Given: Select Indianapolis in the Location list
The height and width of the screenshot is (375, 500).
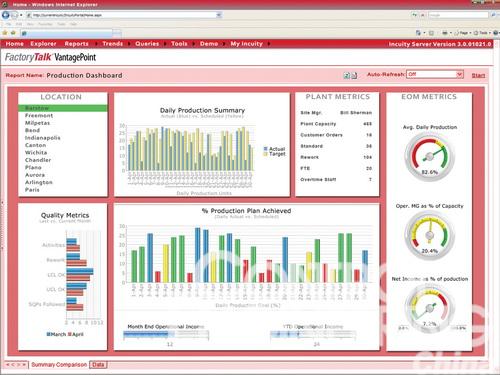Looking at the screenshot, I should point(43,138).
